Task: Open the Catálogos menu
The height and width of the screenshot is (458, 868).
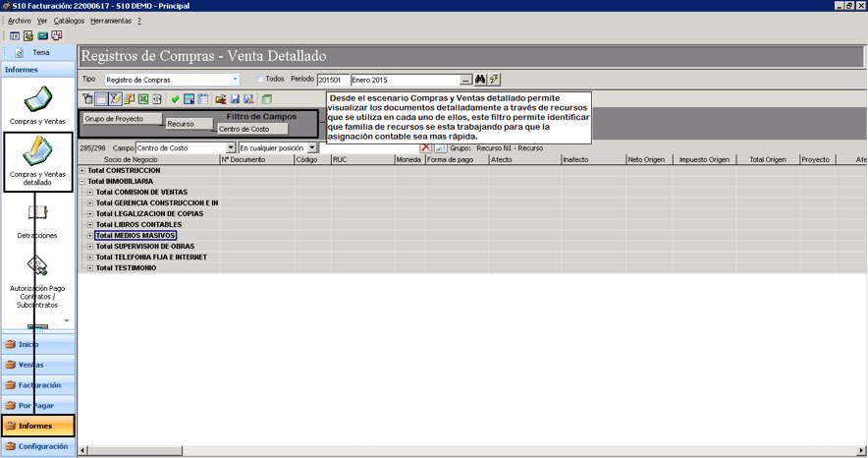Action: [x=69, y=21]
